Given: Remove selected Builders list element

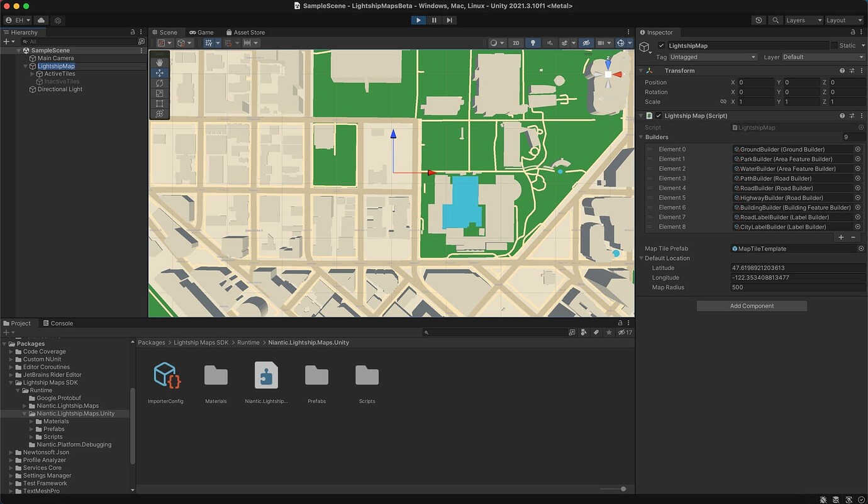Looking at the screenshot, I should (853, 237).
